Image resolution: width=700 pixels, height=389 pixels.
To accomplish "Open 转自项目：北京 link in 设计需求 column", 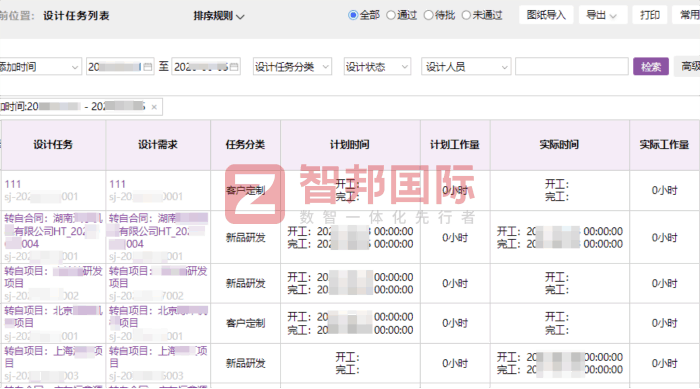I will [x=158, y=316].
